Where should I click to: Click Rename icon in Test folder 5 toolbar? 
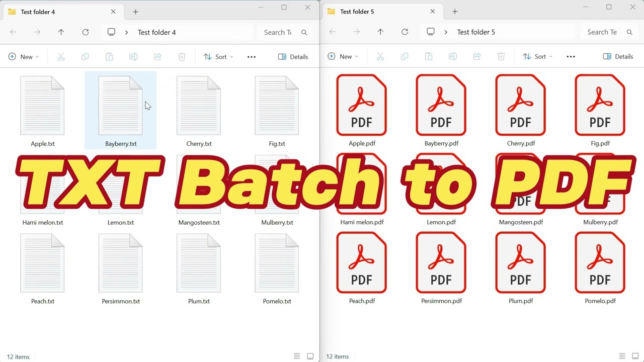[453, 56]
